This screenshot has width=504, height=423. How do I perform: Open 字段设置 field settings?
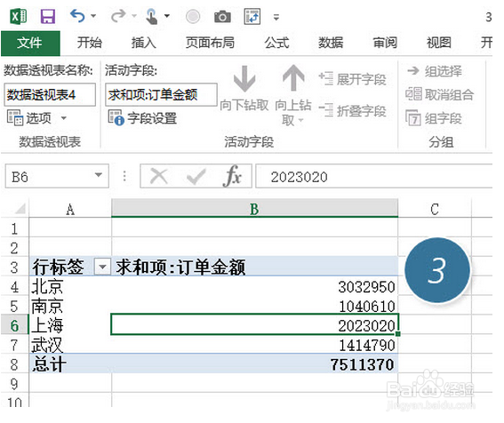coord(143,118)
